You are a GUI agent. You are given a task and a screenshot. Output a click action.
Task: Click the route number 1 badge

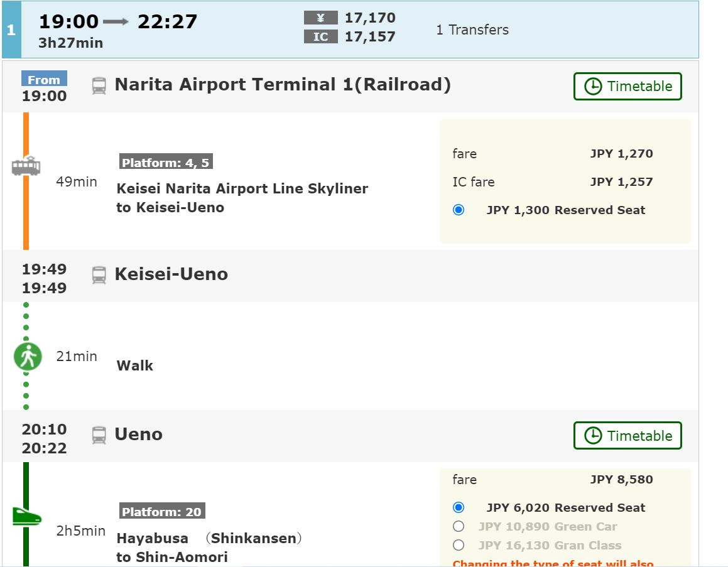11,30
